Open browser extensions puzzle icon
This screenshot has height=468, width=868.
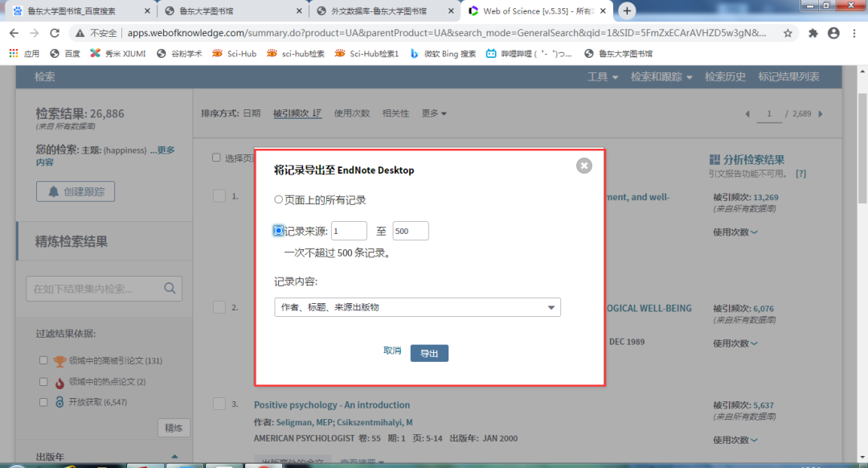(813, 33)
